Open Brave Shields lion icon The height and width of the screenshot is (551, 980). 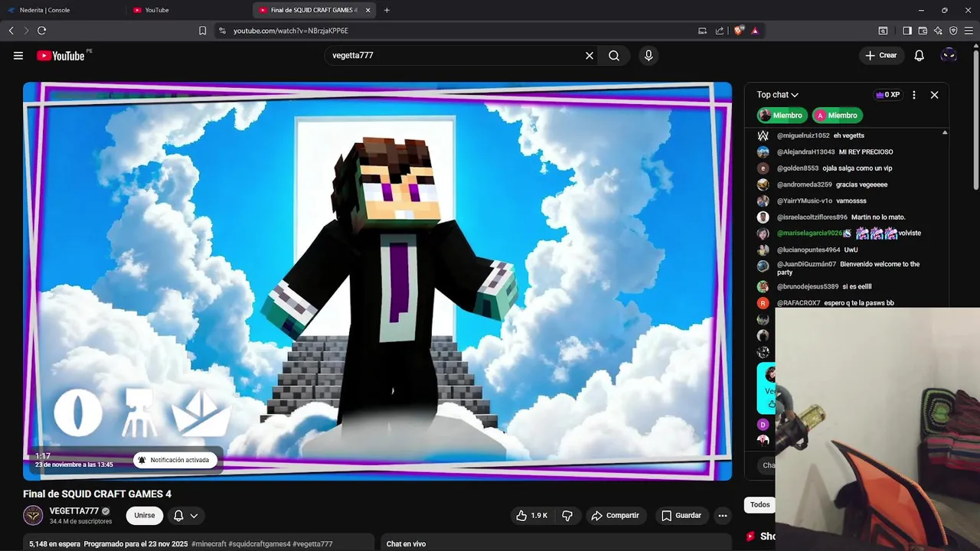[738, 31]
